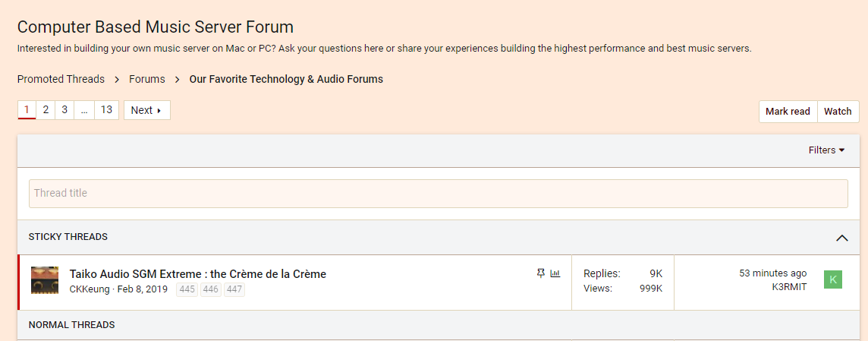This screenshot has width=868, height=341.
Task: Open thread page 447
Action: 234,289
